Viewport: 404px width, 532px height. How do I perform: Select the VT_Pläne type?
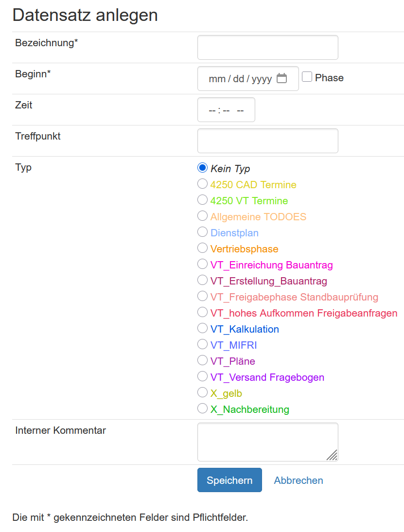(202, 360)
